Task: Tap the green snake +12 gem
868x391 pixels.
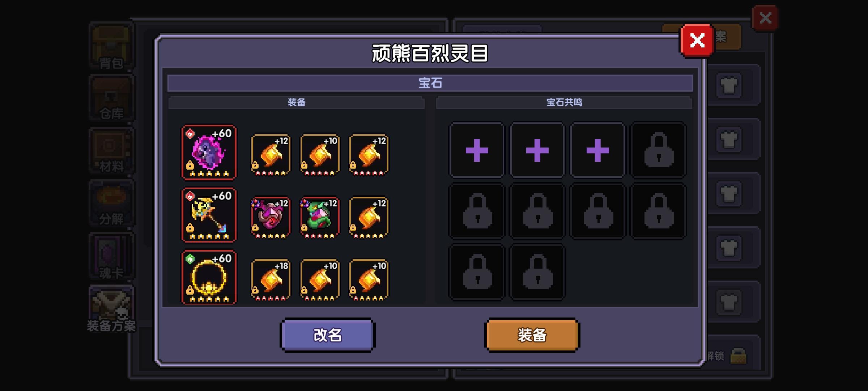Action: (320, 218)
